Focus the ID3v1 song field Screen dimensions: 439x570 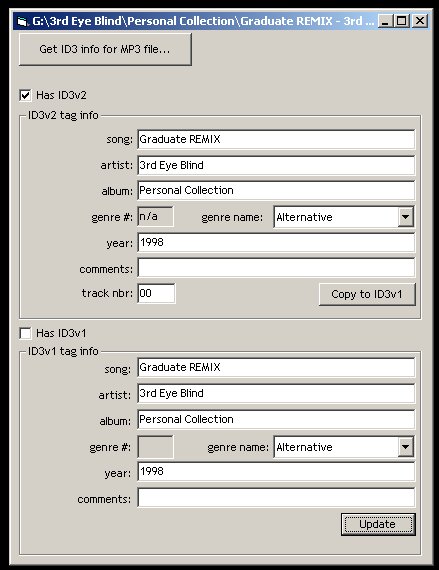pyautogui.click(x=276, y=368)
